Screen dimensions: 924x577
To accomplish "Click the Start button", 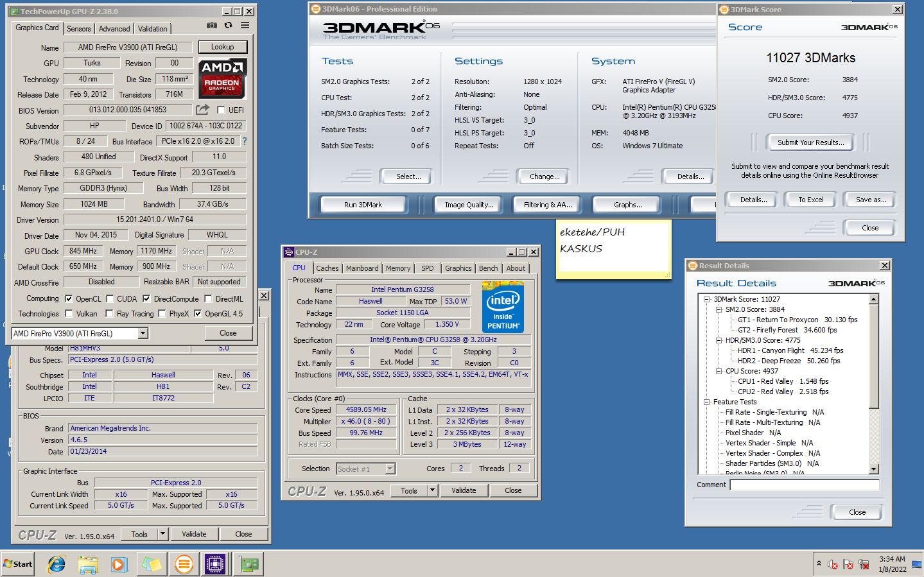I will pyautogui.click(x=17, y=564).
